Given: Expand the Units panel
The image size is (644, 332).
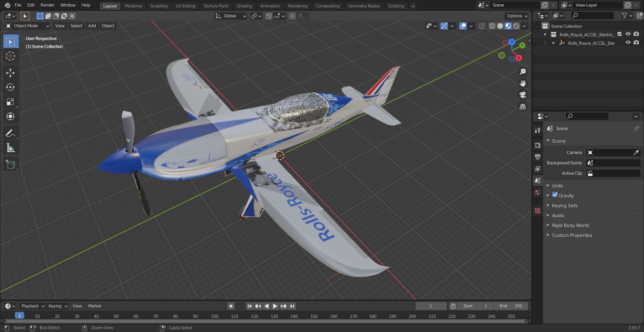Looking at the screenshot, I should [x=557, y=186].
